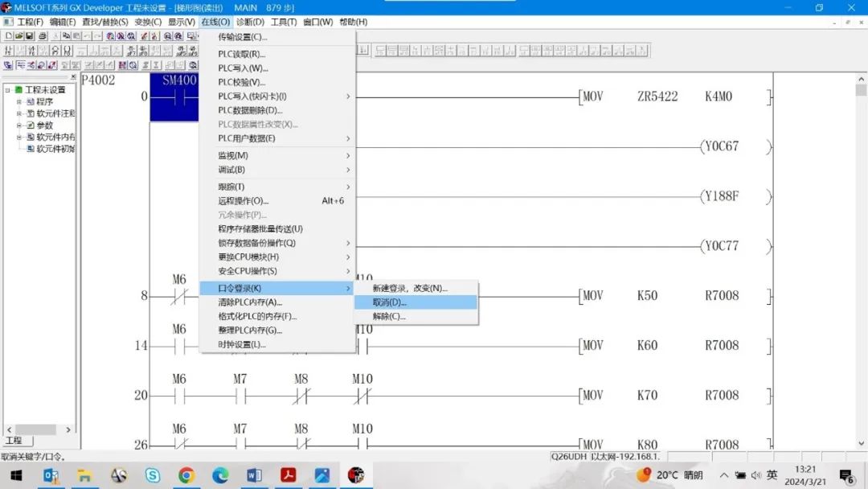Click the project panel horizontal scrollbar

[x=36, y=429]
